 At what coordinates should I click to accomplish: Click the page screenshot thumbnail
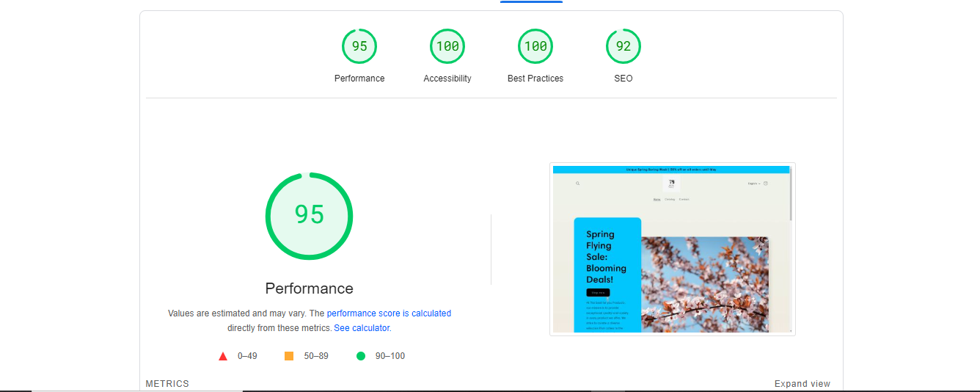point(673,249)
